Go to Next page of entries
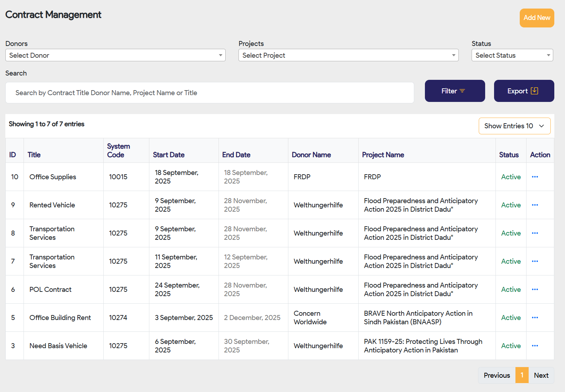The height and width of the screenshot is (392, 565). pos(541,375)
